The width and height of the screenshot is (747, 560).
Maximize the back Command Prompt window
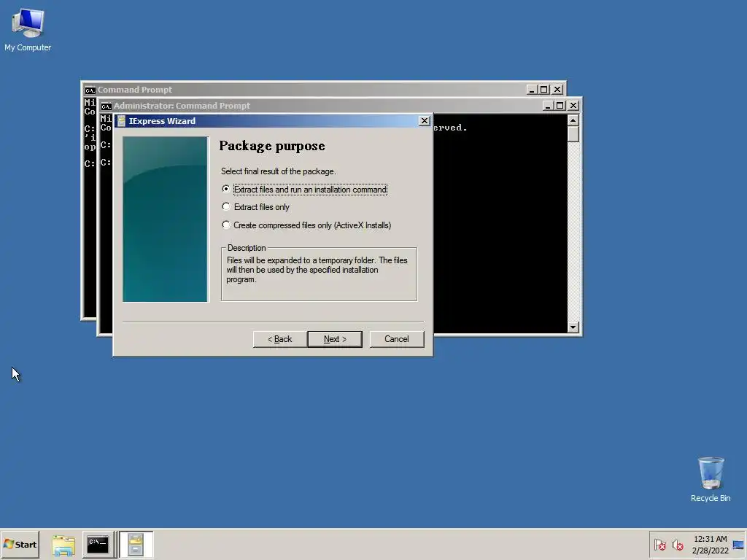point(544,90)
